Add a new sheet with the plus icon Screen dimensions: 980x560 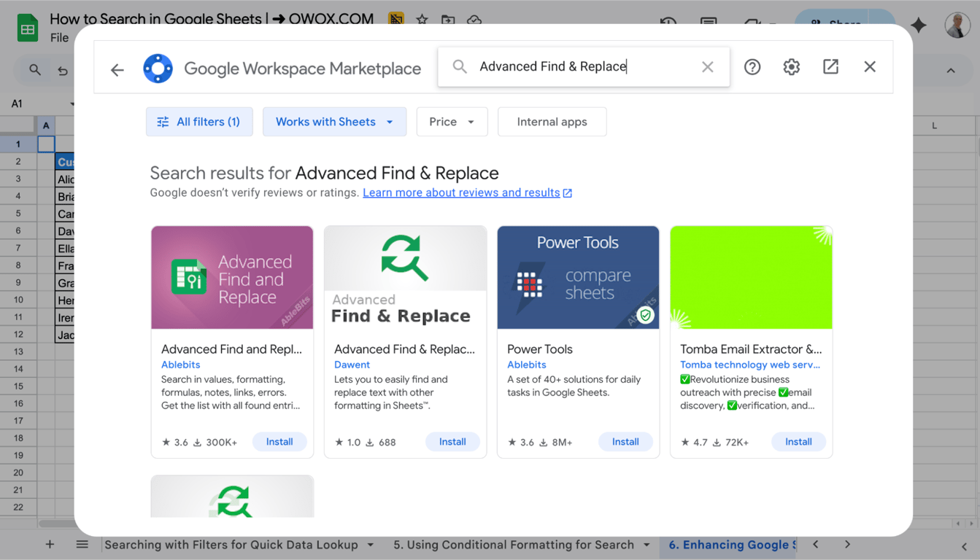point(50,545)
